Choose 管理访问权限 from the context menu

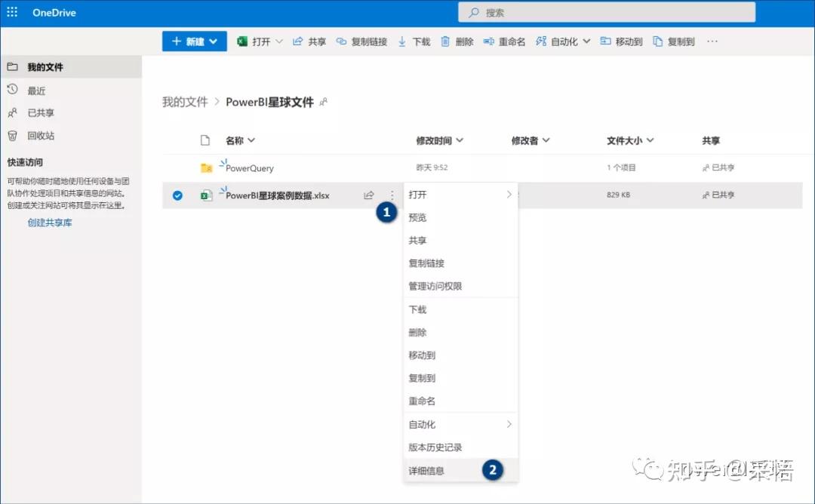(x=461, y=286)
